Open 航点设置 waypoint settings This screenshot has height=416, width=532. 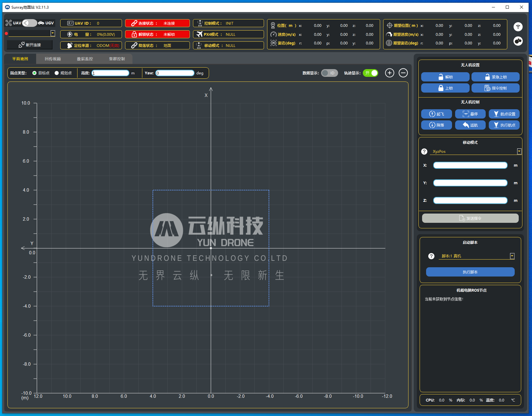[x=504, y=114]
